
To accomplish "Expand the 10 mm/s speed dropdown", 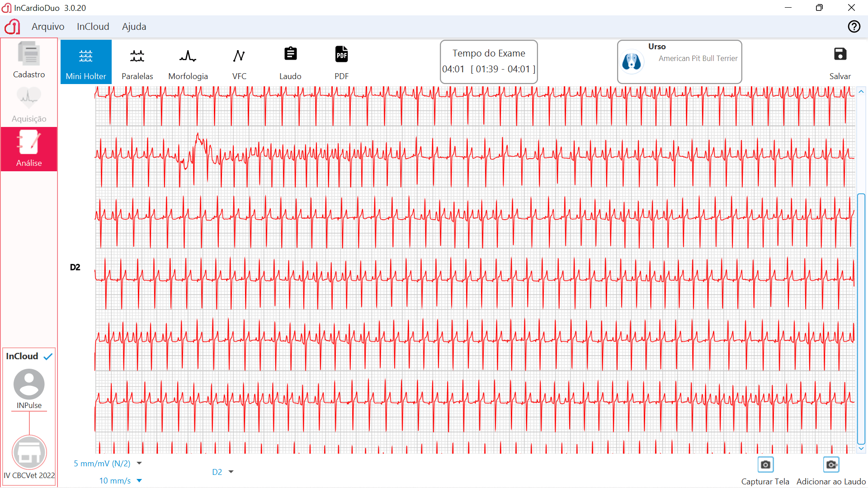I will 139,481.
